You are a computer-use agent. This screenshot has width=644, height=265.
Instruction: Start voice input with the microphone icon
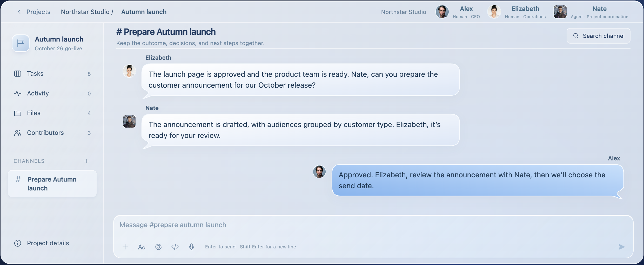(x=192, y=247)
